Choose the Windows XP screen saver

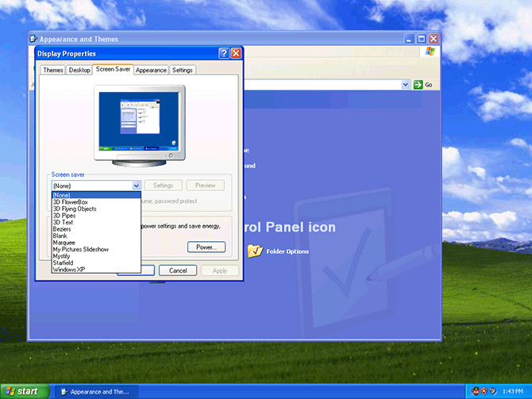pos(96,270)
